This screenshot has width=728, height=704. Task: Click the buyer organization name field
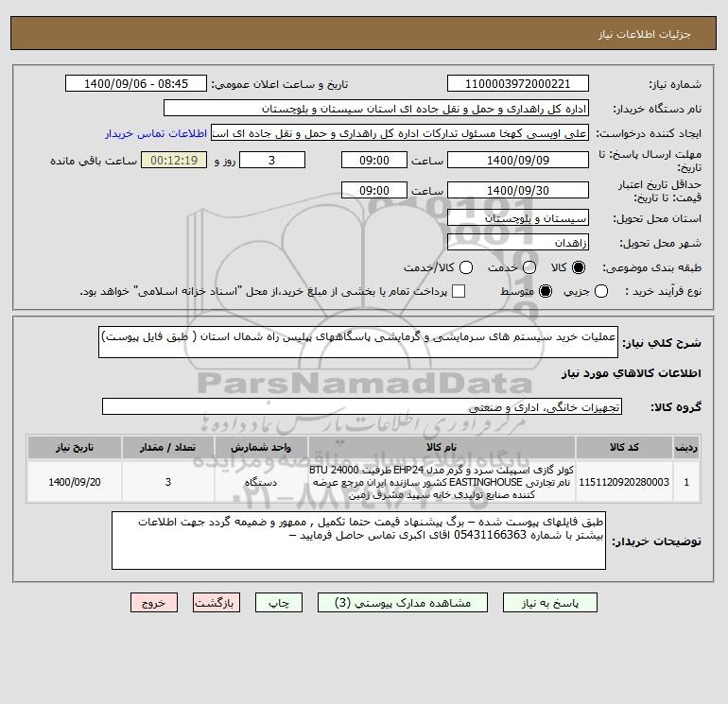376,109
